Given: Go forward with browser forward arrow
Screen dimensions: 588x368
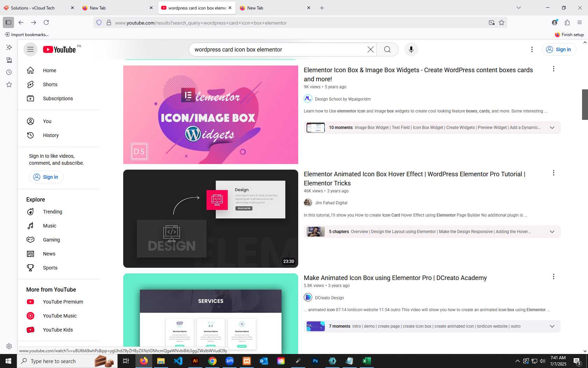Looking at the screenshot, I should point(34,22).
